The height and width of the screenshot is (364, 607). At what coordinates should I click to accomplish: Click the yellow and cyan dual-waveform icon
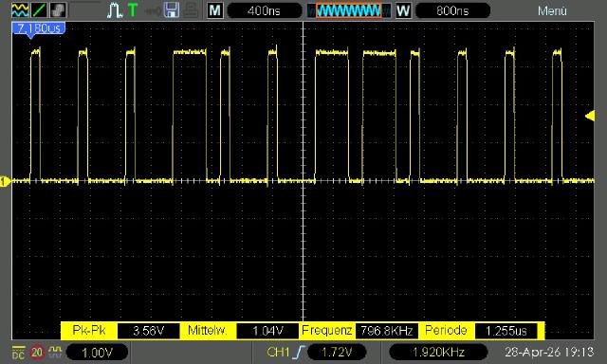tap(19, 10)
